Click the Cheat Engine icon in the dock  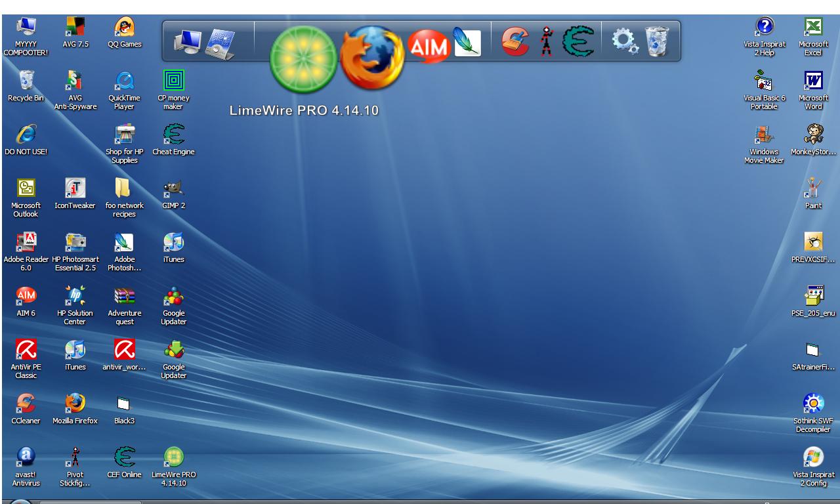(577, 41)
